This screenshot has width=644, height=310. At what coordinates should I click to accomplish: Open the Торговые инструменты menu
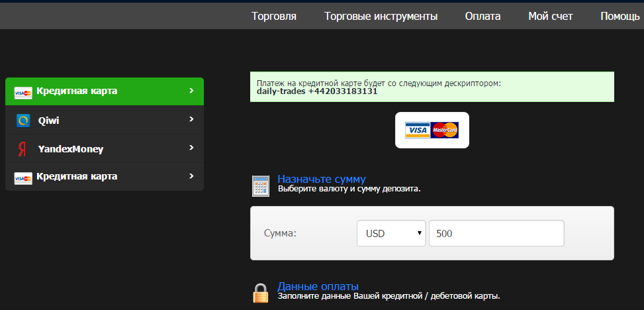coord(381,17)
